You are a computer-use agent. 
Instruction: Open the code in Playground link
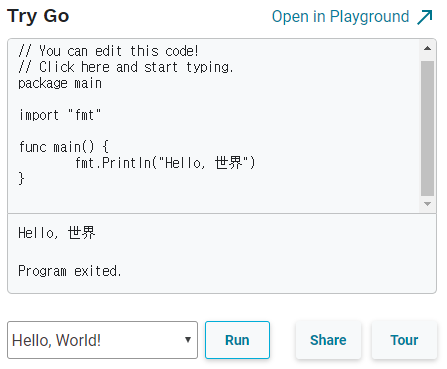point(352,17)
